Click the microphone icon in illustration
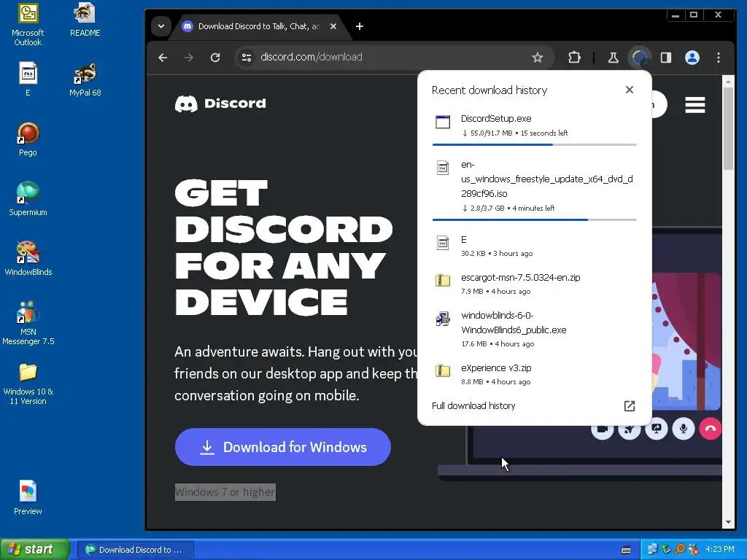Viewport: 747px width, 560px height. click(x=683, y=429)
